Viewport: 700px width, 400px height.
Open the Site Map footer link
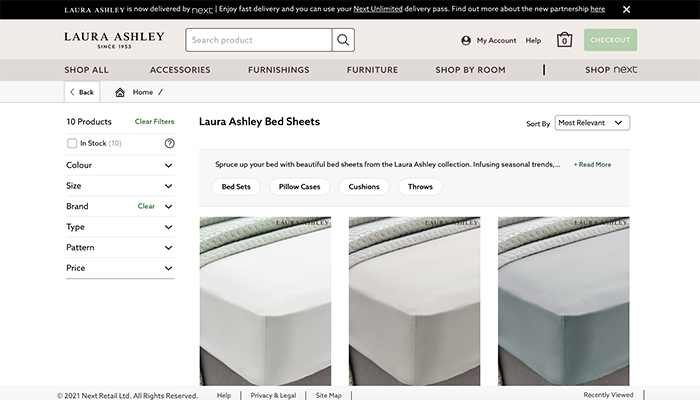pos(329,395)
